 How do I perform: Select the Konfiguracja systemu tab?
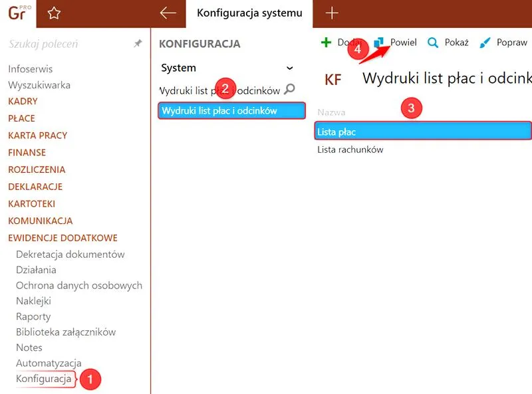(247, 13)
